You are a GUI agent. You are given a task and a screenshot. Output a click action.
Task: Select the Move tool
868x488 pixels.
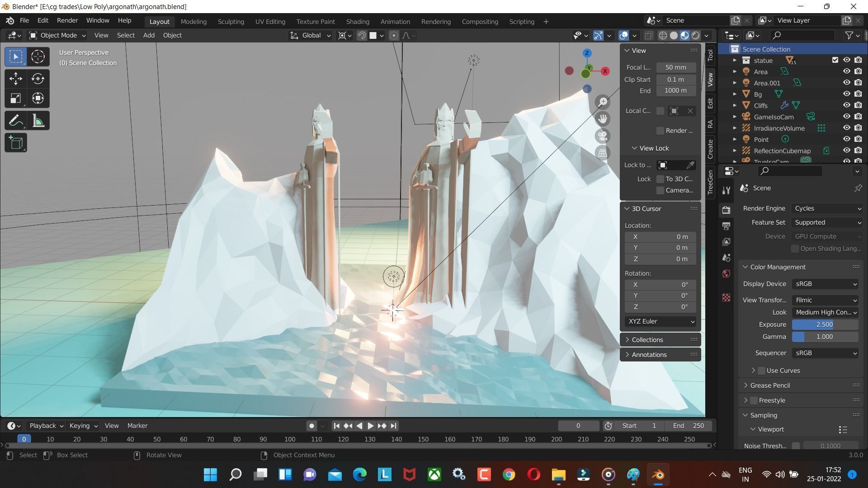pos(16,79)
